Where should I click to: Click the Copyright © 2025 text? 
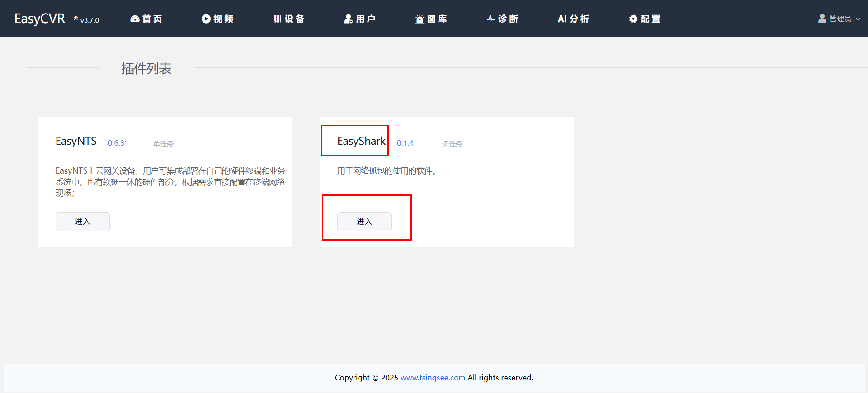pos(367,378)
